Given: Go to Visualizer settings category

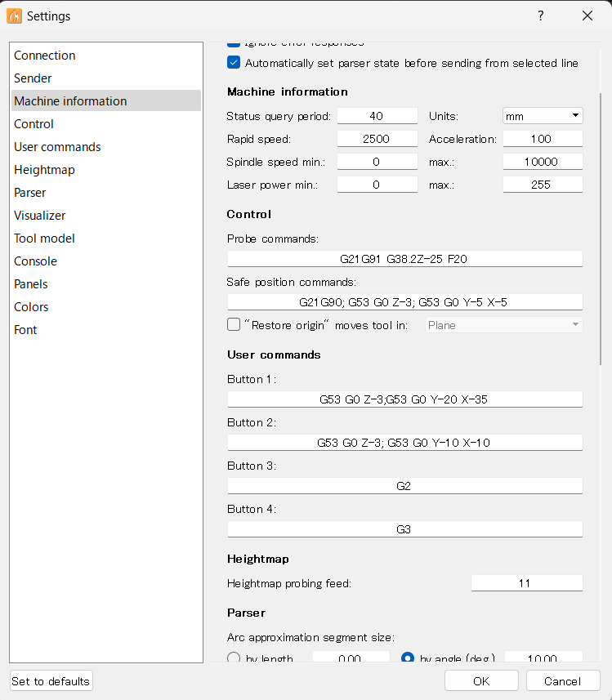Looking at the screenshot, I should click(x=40, y=216).
